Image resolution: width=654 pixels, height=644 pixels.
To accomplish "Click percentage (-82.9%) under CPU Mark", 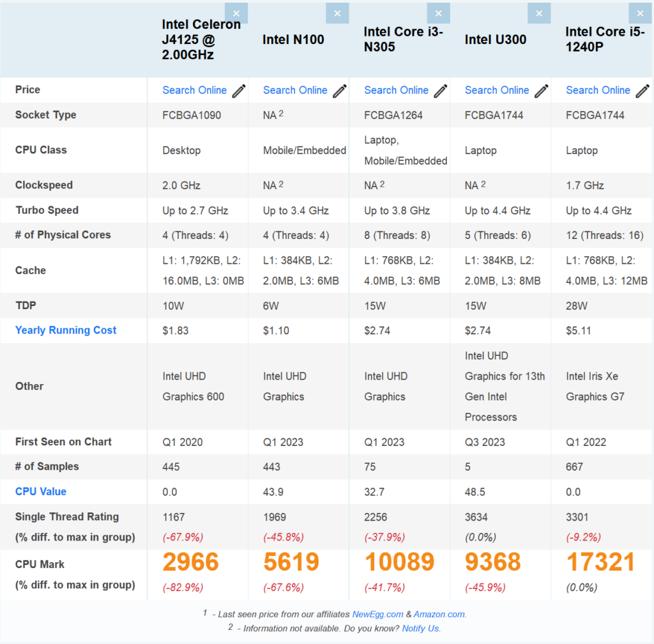I will click(x=183, y=588).
